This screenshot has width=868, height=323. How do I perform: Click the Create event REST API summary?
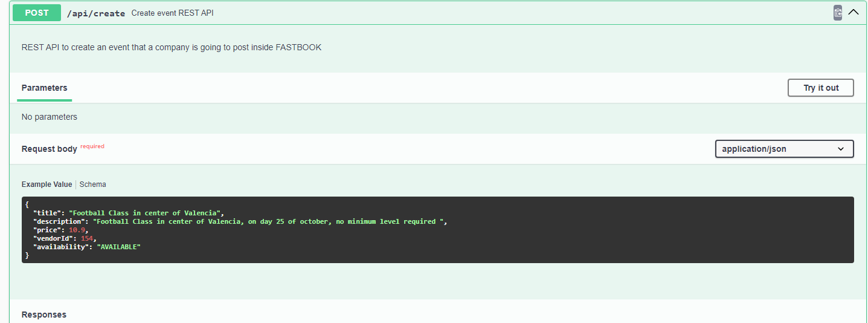tap(173, 13)
